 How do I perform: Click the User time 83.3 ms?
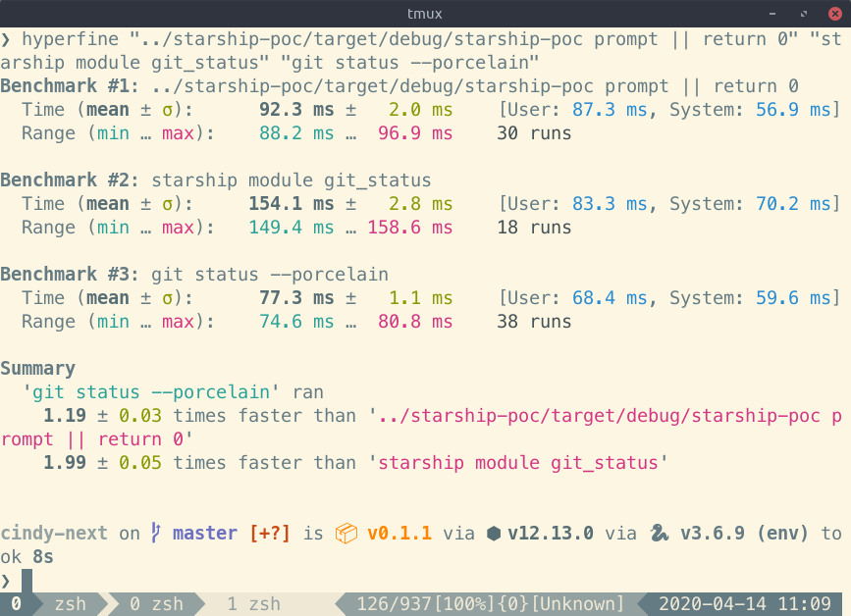pyautogui.click(x=610, y=204)
